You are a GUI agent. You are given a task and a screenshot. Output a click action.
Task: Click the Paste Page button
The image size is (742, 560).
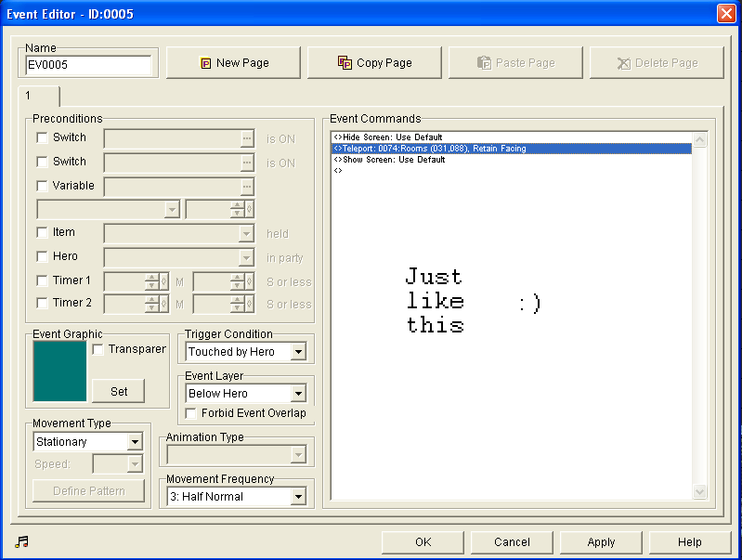point(515,63)
